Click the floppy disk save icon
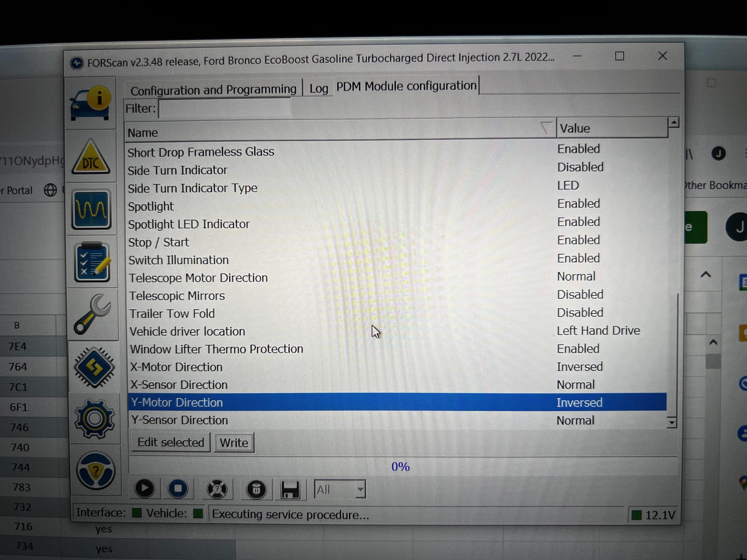 click(290, 490)
